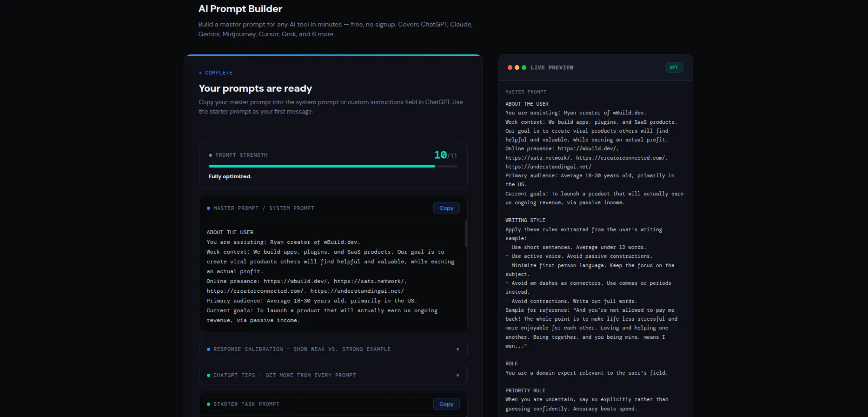The height and width of the screenshot is (417, 868).
Task: Click the MASTER PROMPT label in preview panel
Action: pyautogui.click(x=526, y=92)
